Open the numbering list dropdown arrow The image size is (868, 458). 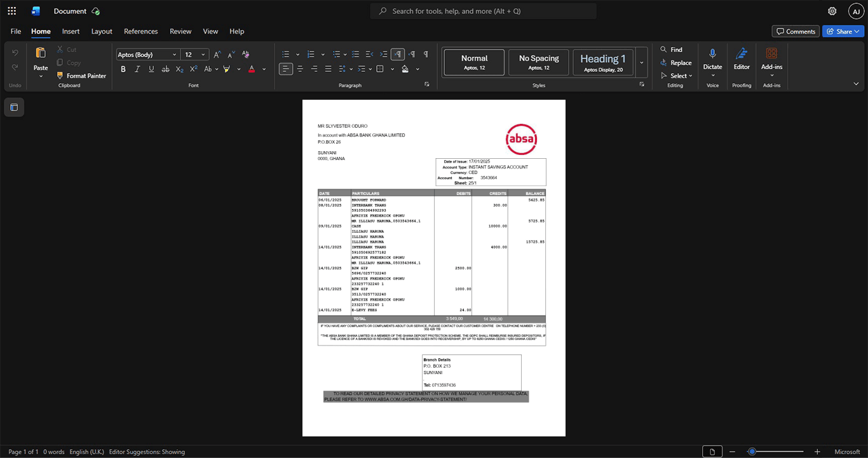coord(323,55)
